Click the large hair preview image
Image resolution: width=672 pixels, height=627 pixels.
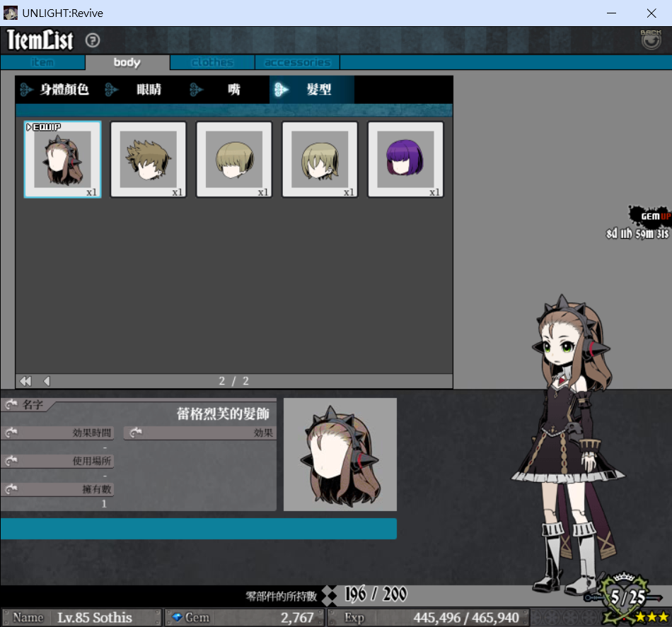tap(340, 455)
